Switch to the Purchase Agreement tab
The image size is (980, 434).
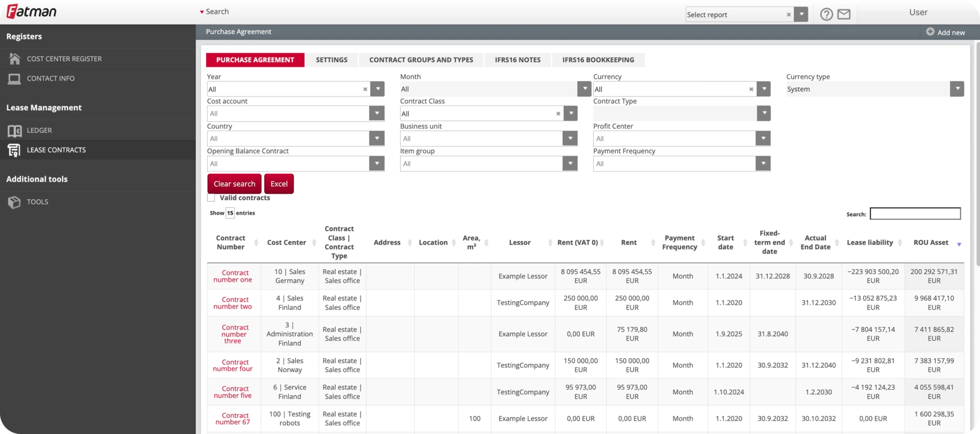click(255, 60)
